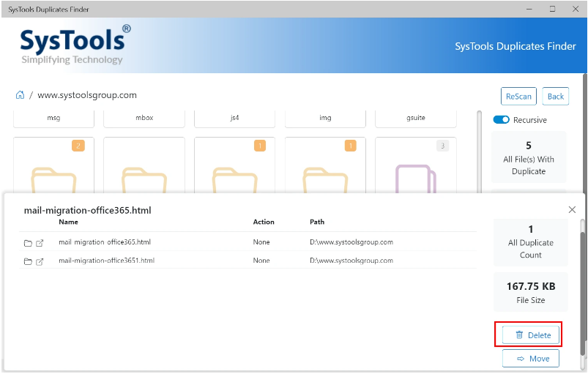
Task: Click All File(s) With Duplicate card
Action: pos(529,157)
